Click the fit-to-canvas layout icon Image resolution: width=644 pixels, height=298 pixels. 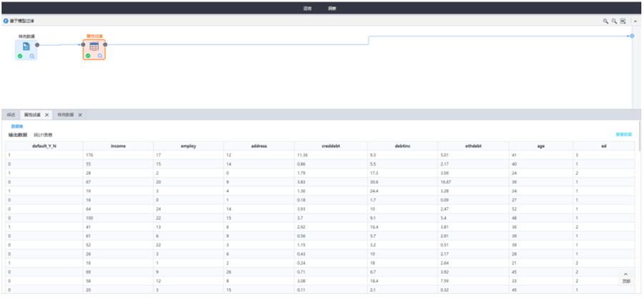point(623,21)
